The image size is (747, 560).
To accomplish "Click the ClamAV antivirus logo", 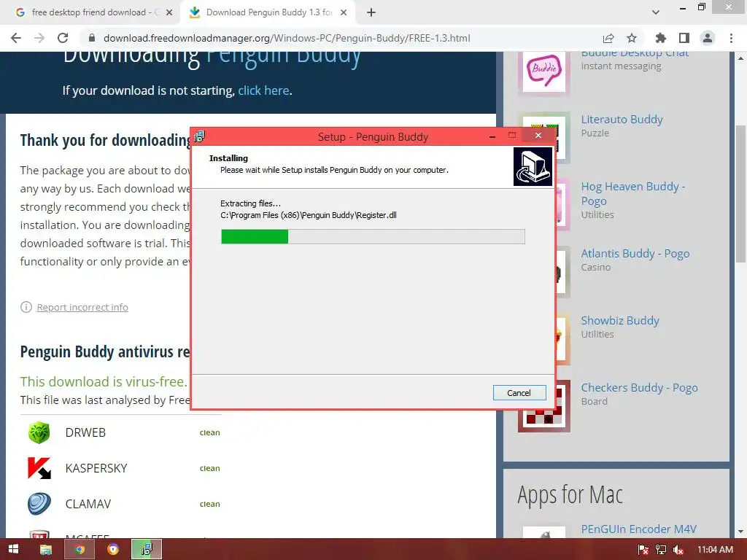I will tap(39, 504).
